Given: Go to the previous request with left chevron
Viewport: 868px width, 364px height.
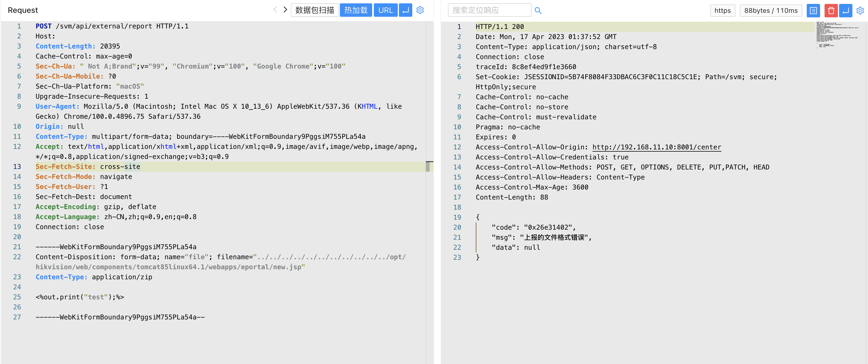Looking at the screenshot, I should [x=275, y=10].
